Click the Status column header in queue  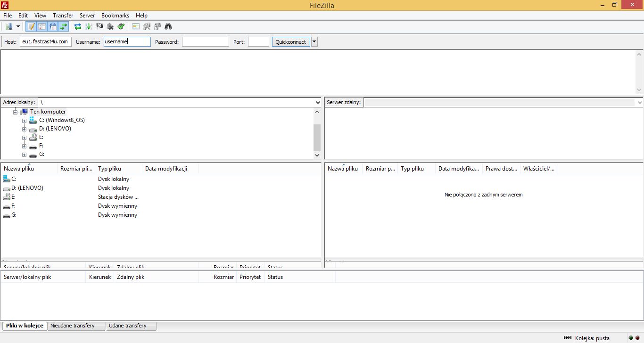click(x=300, y=277)
